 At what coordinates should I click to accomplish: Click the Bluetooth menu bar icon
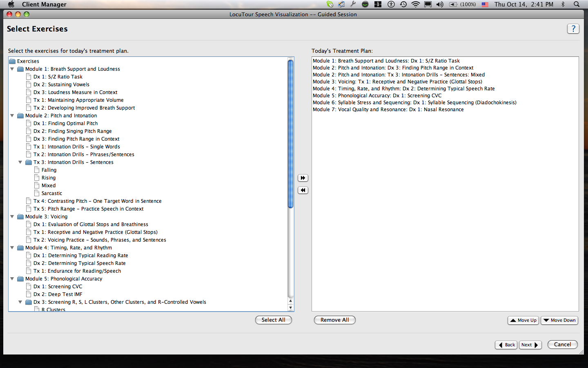[x=563, y=4]
